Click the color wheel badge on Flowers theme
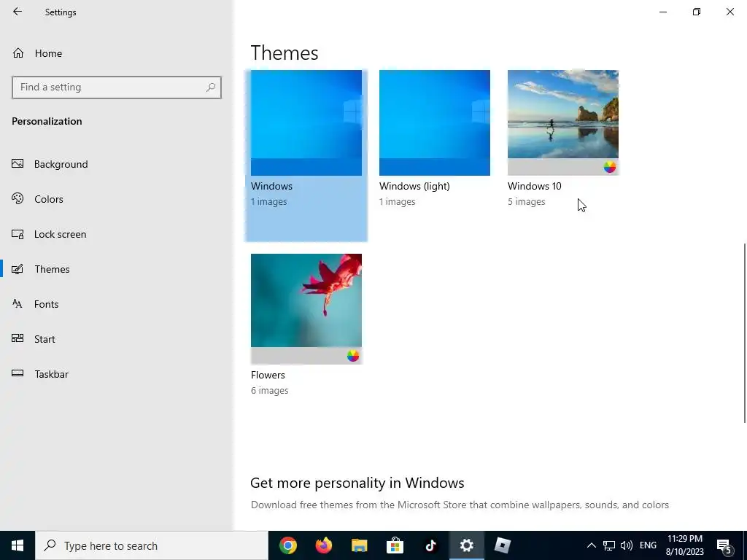 click(352, 356)
